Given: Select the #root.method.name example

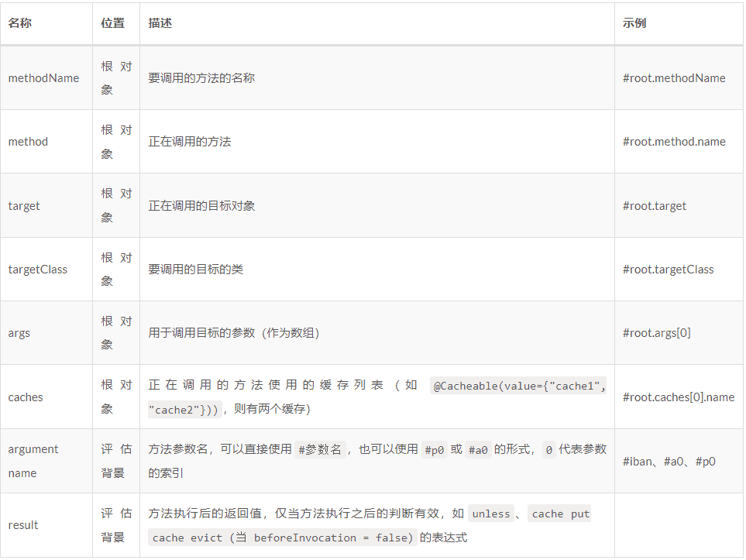Looking at the screenshot, I should pyautogui.click(x=674, y=142).
